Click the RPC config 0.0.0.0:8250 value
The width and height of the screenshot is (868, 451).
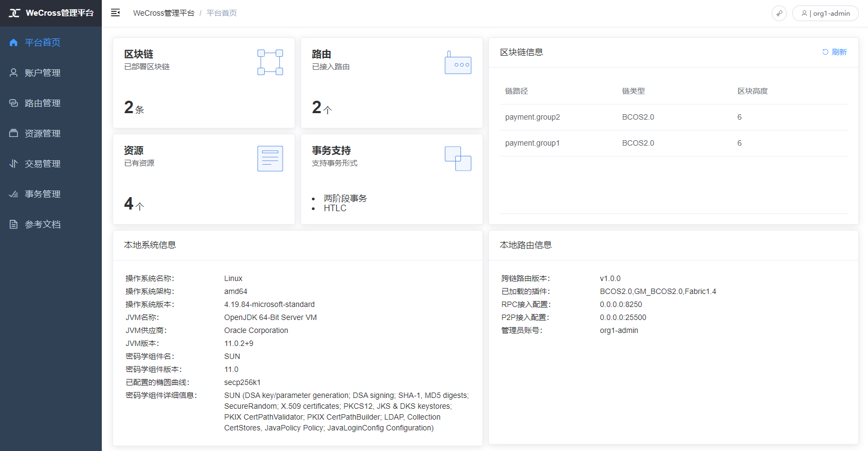(621, 304)
